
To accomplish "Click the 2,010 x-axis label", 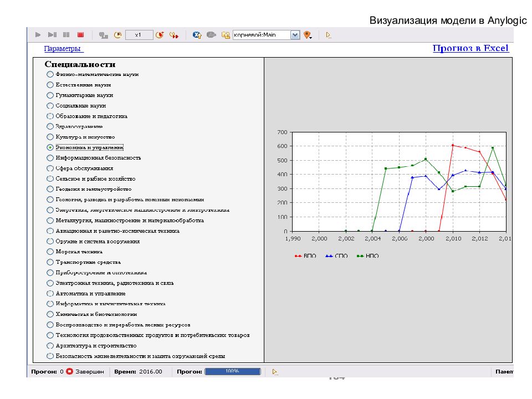I will pyautogui.click(x=453, y=238).
